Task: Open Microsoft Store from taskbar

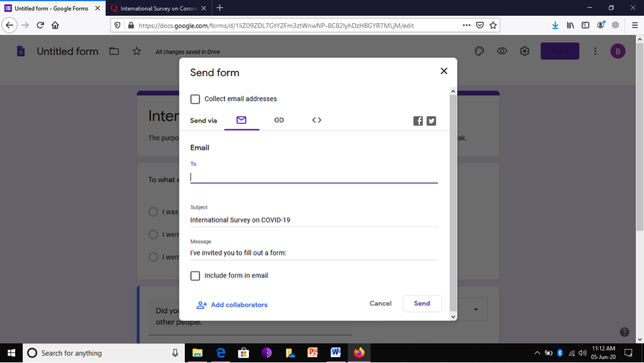Action: coord(244,353)
